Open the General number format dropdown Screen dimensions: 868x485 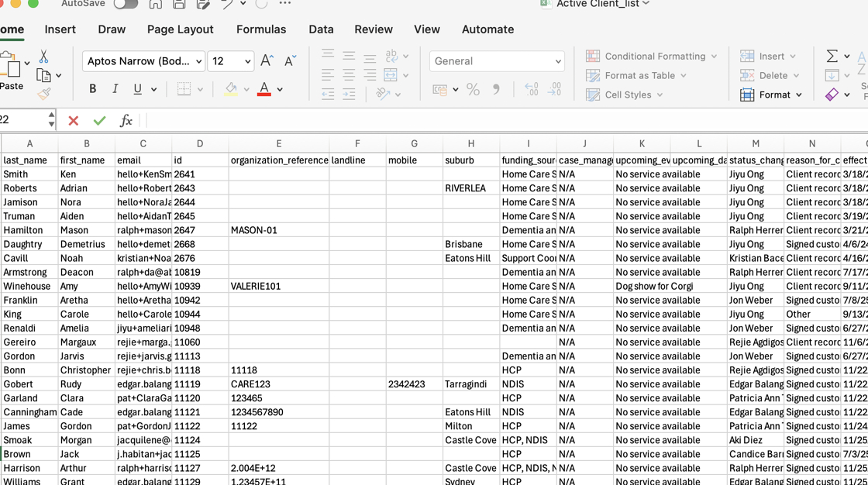(x=497, y=61)
